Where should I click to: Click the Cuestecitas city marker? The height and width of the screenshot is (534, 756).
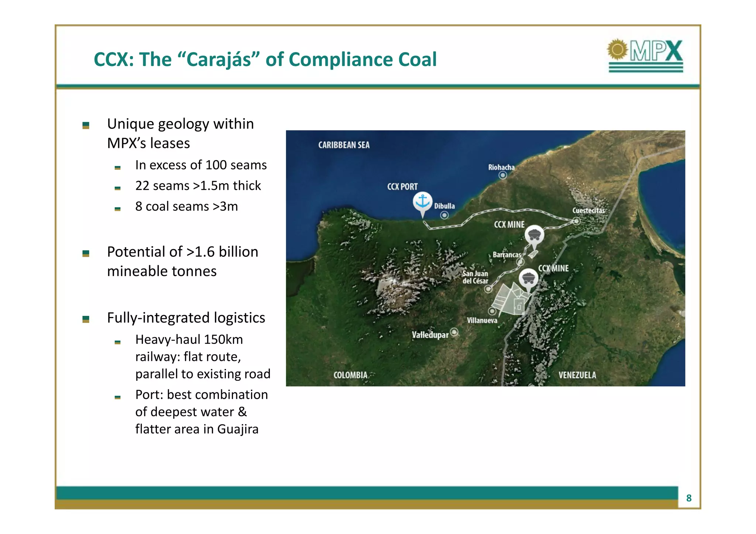click(x=576, y=221)
